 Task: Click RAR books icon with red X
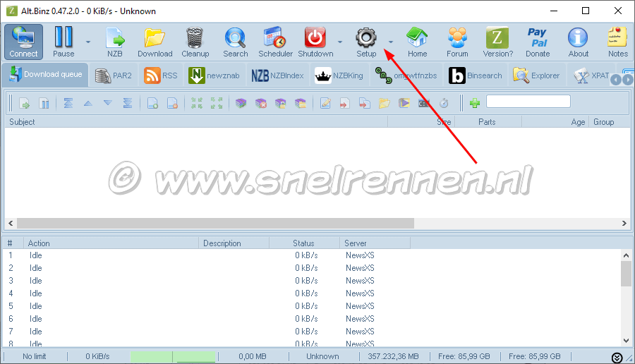coord(261,103)
